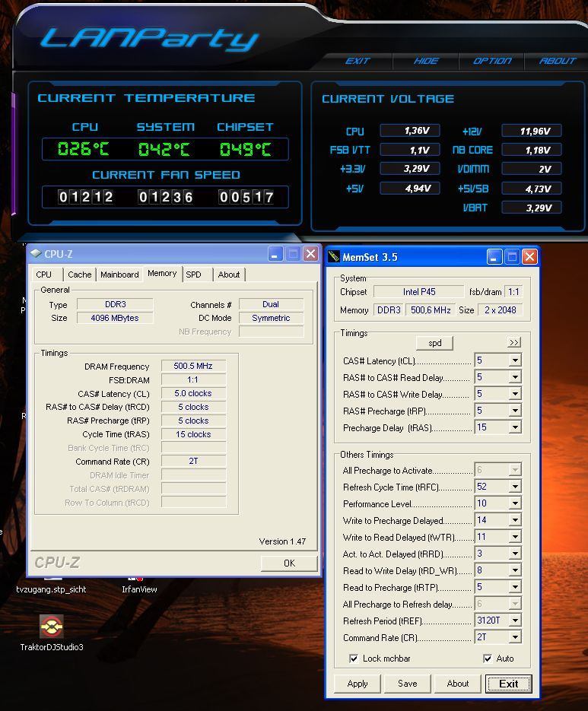Open the Refresh Cycle Time (tRFC) dropdown

tap(515, 487)
